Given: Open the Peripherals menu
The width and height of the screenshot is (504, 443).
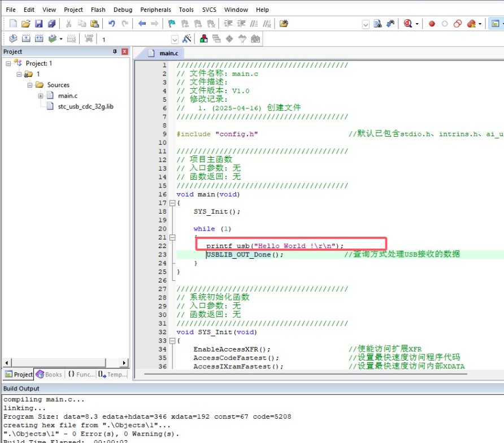Looking at the screenshot, I should (x=155, y=10).
